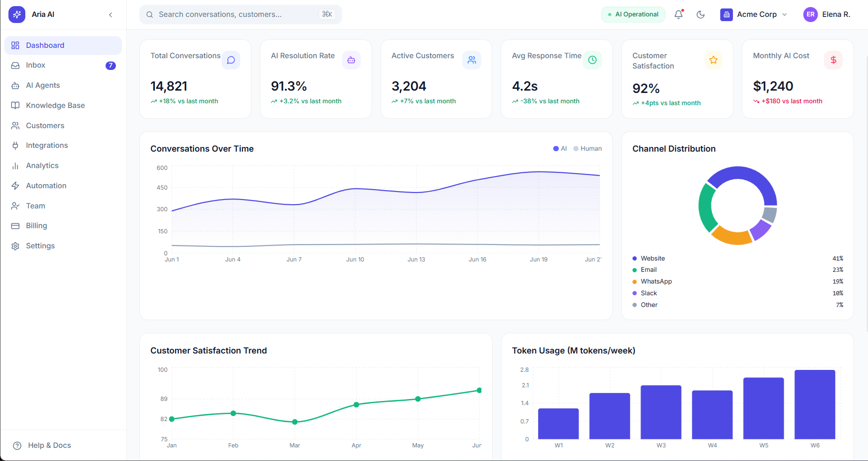
Task: Open the Inbox menu item
Action: tap(63, 65)
